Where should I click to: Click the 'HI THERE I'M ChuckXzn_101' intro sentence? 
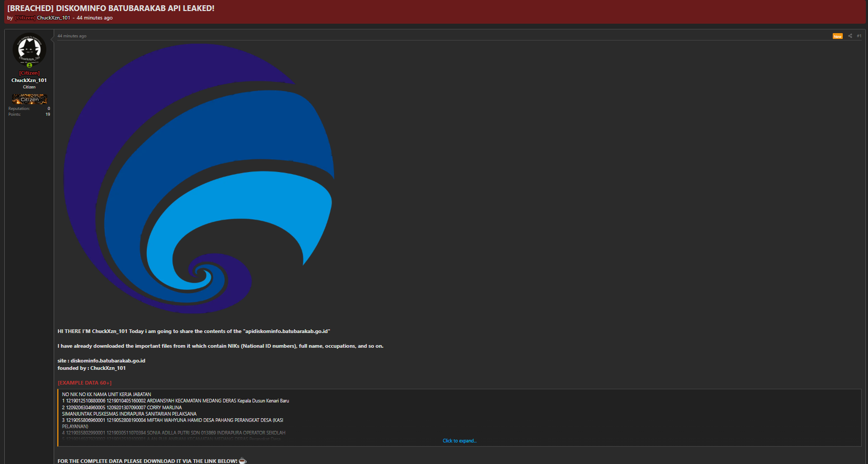[194, 331]
